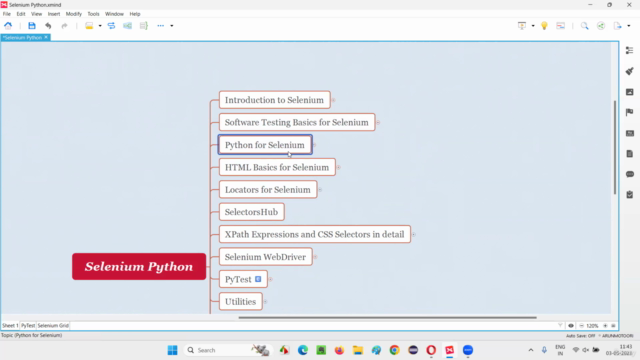Undo the last action
This screenshot has height=360, width=640.
pos(48,26)
